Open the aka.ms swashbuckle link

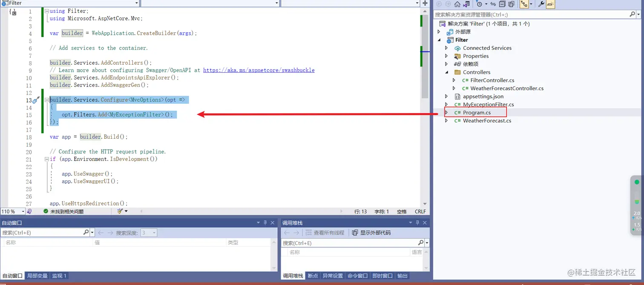[x=259, y=70]
